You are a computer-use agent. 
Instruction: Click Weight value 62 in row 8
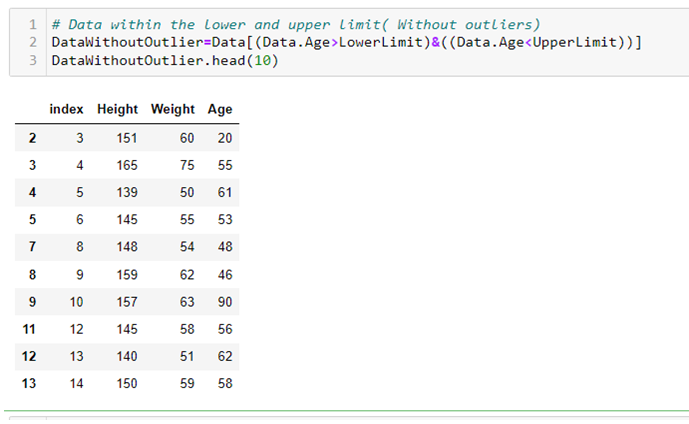187,275
